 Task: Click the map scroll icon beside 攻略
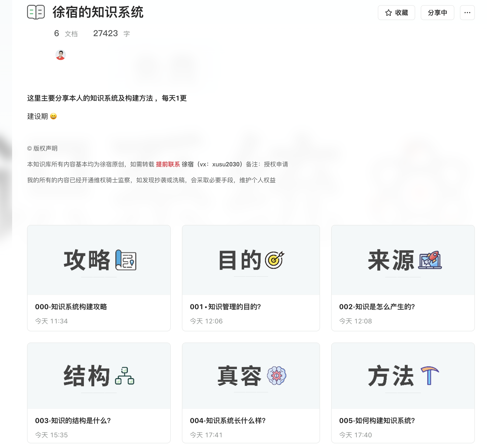pos(126,260)
